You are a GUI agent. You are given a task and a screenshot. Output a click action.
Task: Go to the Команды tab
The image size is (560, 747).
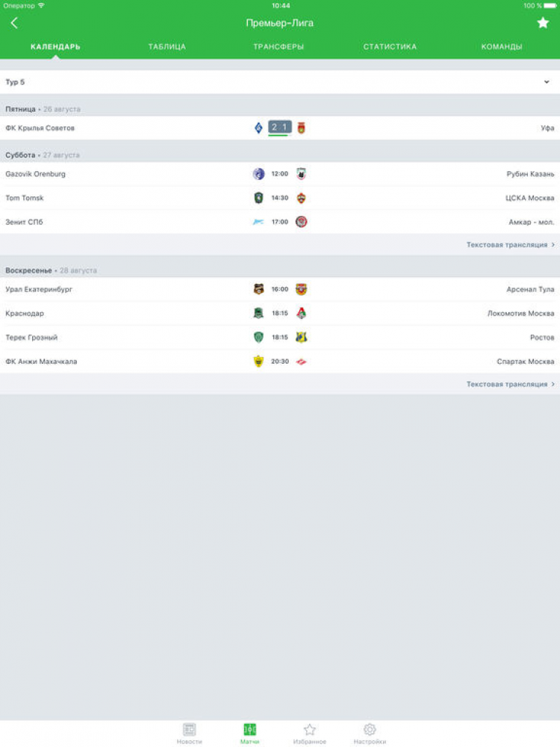[x=502, y=47]
